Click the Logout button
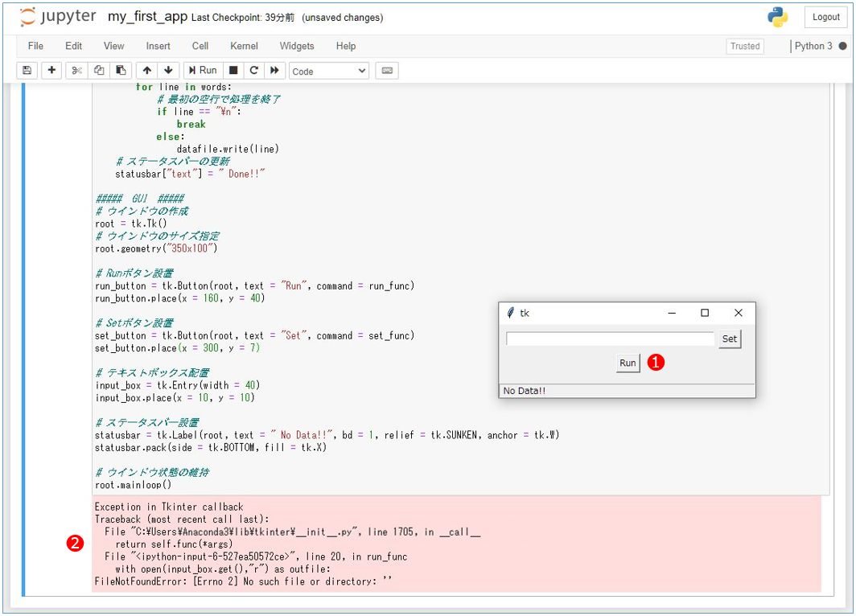The width and height of the screenshot is (856, 616). point(825,17)
